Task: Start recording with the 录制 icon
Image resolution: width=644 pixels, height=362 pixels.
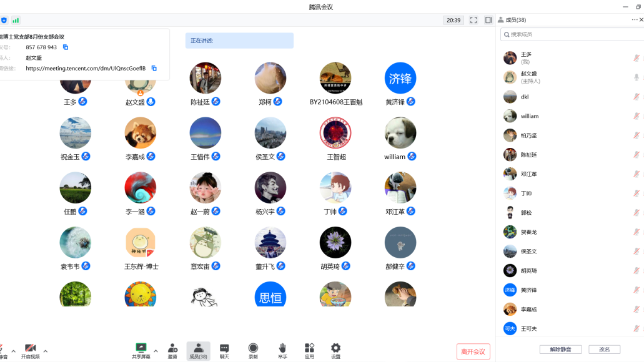Action: coord(253,351)
